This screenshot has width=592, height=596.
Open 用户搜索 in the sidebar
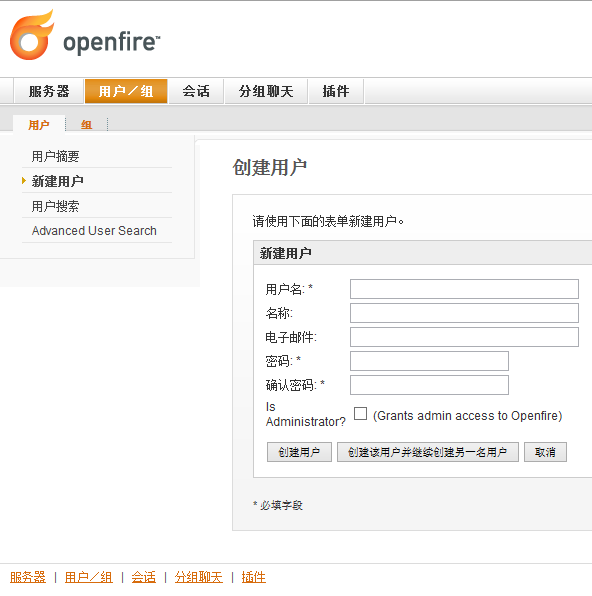point(56,206)
